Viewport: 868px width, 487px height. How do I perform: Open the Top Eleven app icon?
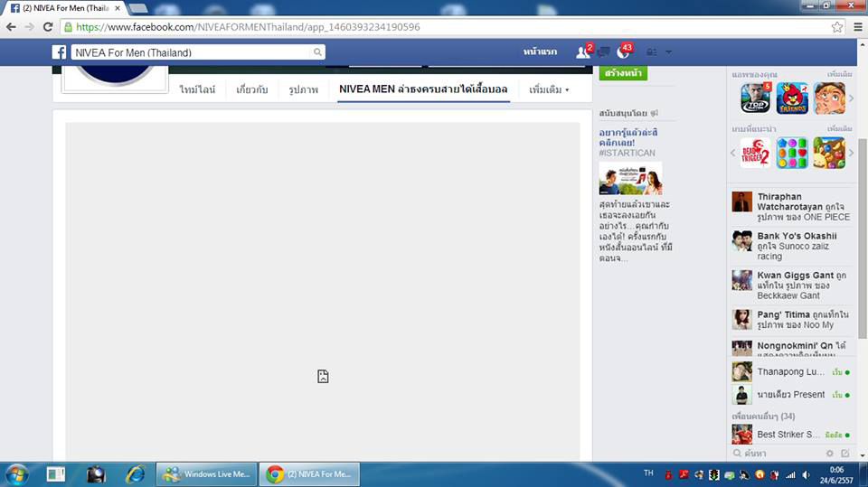pyautogui.click(x=756, y=98)
